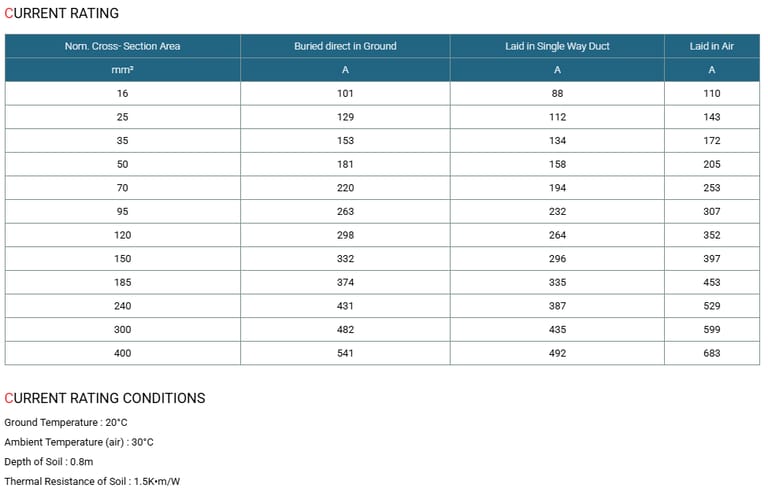Select the 158 single way duct value
This screenshot has width=768, height=492.
click(x=557, y=164)
